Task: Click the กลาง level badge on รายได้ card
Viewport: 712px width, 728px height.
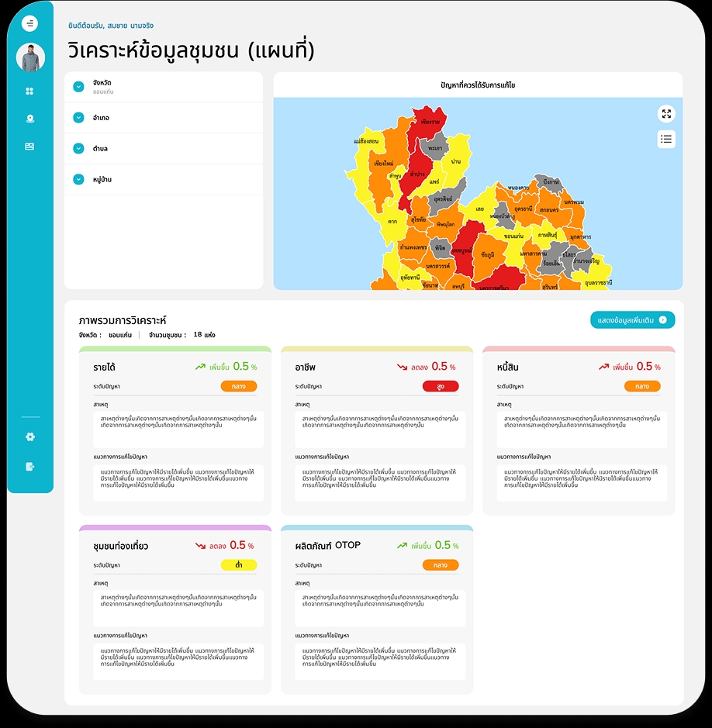Action: [239, 386]
